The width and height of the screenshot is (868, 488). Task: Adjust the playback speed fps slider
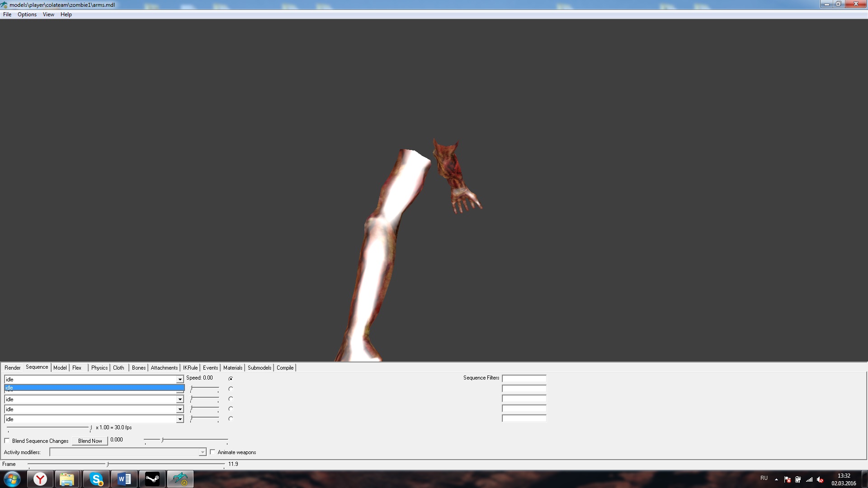pos(49,428)
